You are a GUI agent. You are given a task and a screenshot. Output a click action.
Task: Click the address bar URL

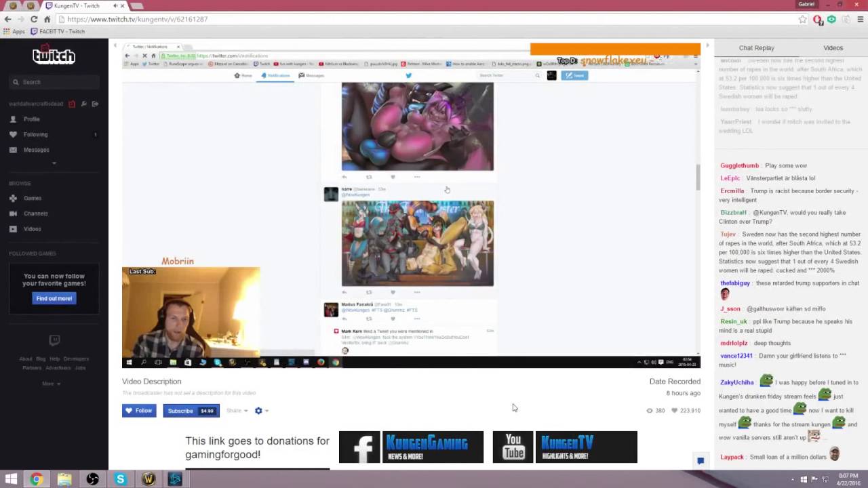(x=138, y=19)
